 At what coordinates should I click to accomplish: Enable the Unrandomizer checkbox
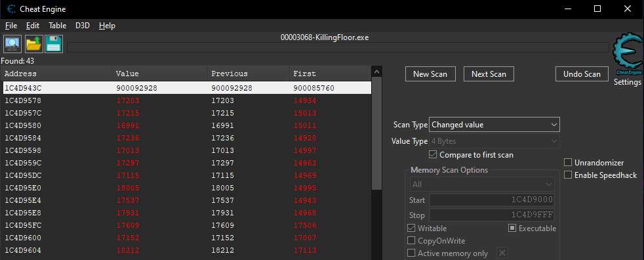[568, 163]
